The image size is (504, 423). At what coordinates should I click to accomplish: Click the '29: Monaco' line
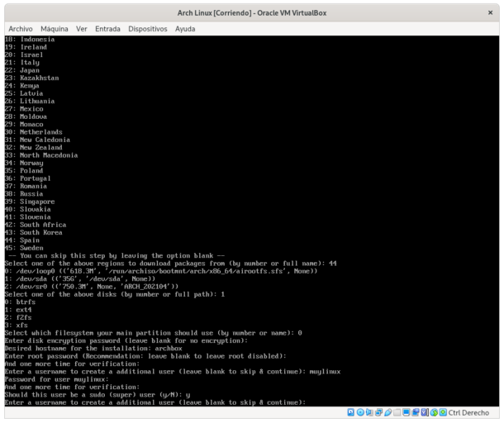pos(24,124)
